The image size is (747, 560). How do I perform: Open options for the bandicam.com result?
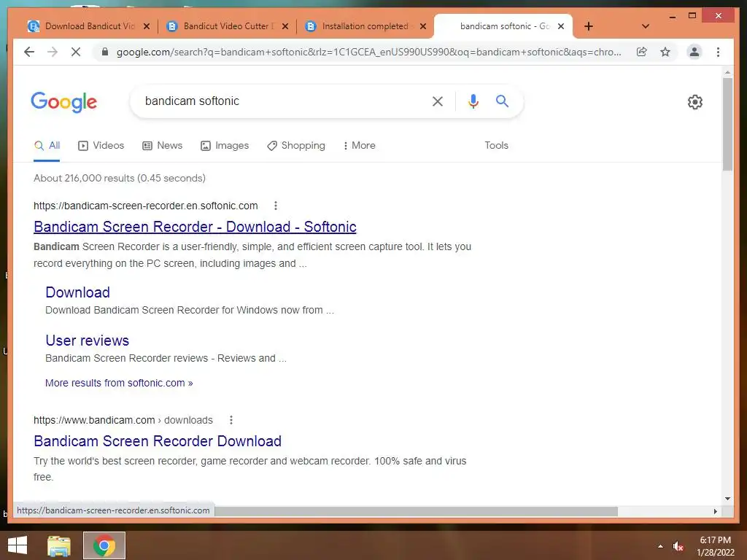click(x=231, y=420)
